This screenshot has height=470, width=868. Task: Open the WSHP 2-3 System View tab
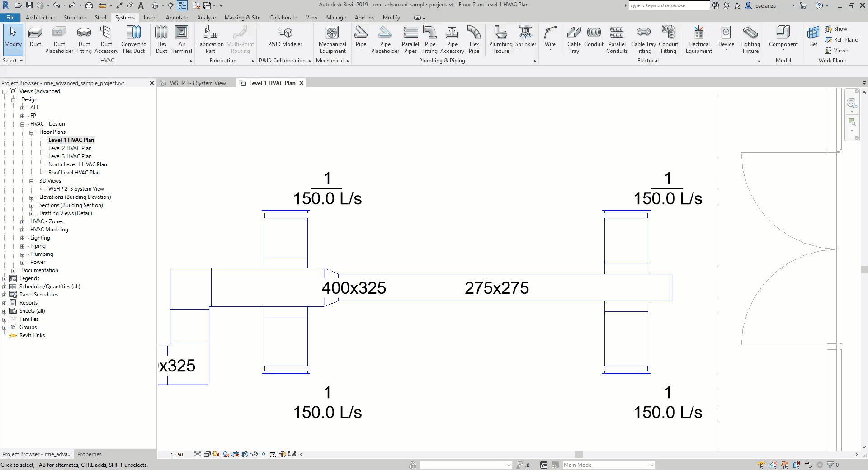(x=198, y=83)
